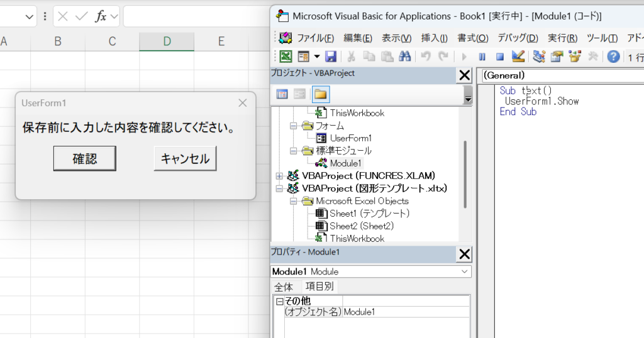Click the Insert UserForm toolbar icon
The image size is (644, 338).
pyautogui.click(x=304, y=56)
